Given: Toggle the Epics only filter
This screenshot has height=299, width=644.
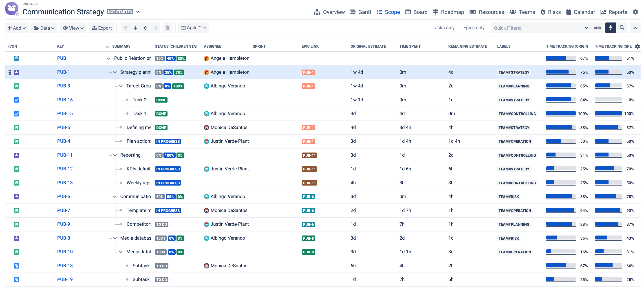Looking at the screenshot, I should (474, 28).
